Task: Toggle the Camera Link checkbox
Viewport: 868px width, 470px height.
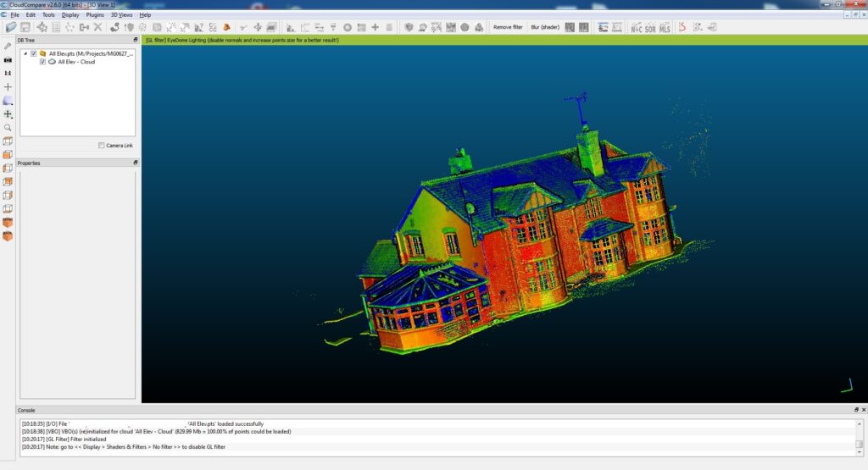Action: pyautogui.click(x=102, y=146)
